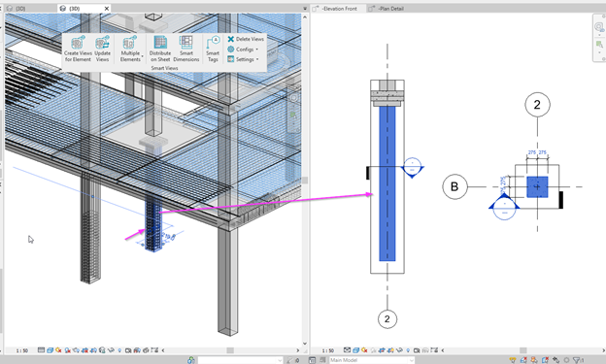Open the Settings dropdown in Smart Views
Screen dimensions: 606x364
coord(243,59)
